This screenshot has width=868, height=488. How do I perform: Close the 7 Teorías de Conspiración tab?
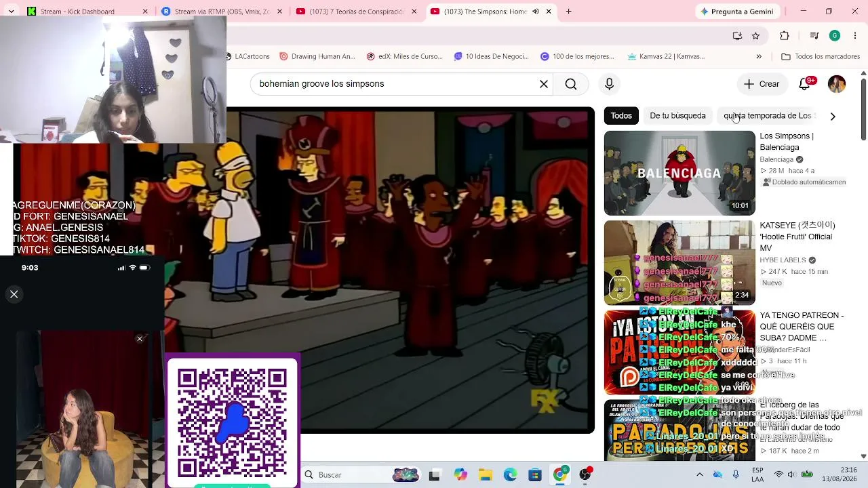pyautogui.click(x=414, y=12)
